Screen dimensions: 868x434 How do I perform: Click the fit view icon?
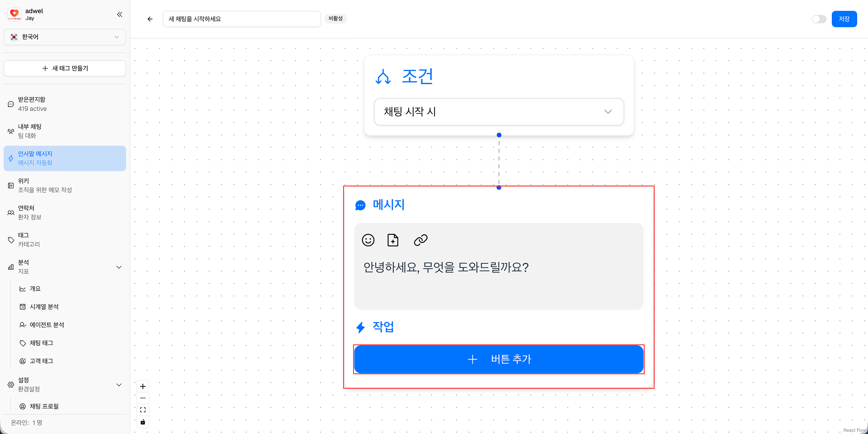(x=143, y=410)
